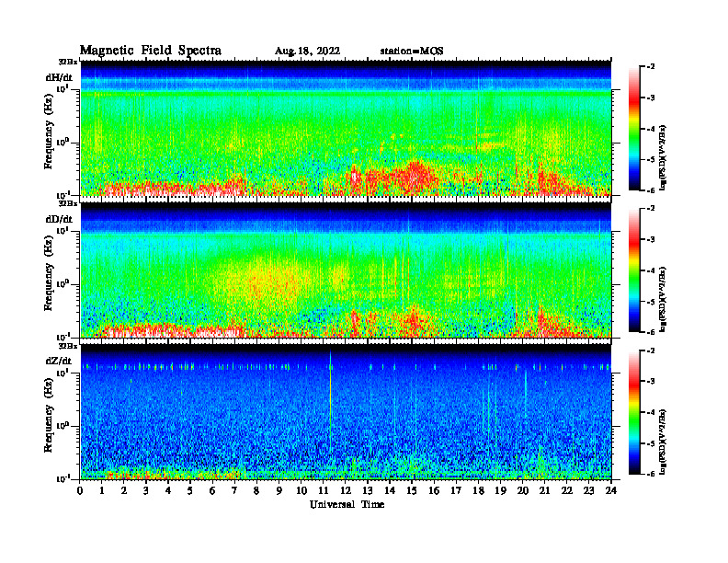
Task: Click time axis tick label "9"
Action: 279,491
